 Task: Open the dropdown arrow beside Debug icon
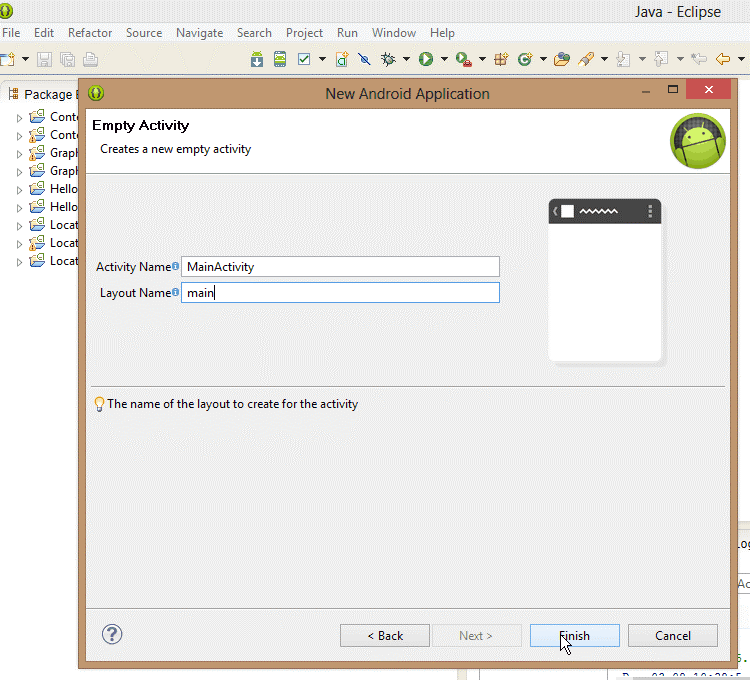pos(407,59)
